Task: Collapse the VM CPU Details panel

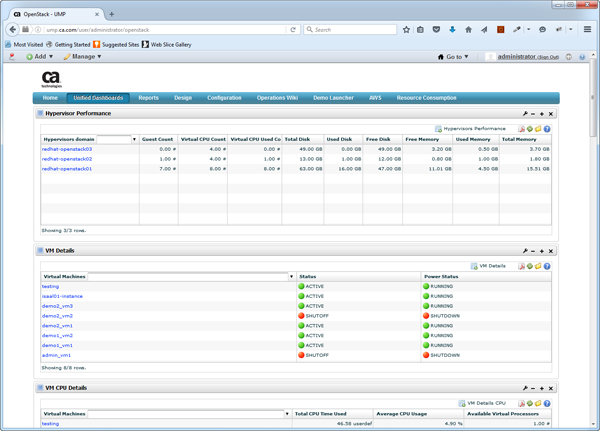Action: (x=533, y=387)
